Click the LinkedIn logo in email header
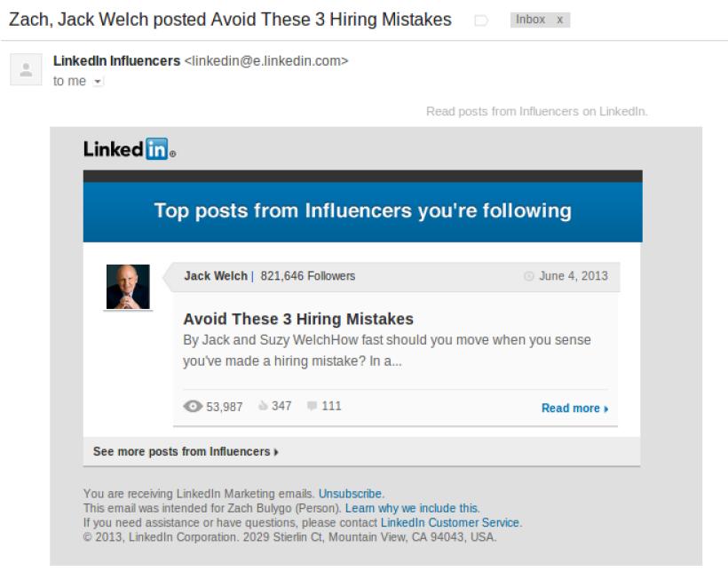The width and height of the screenshot is (728, 579). pyautogui.click(x=129, y=149)
